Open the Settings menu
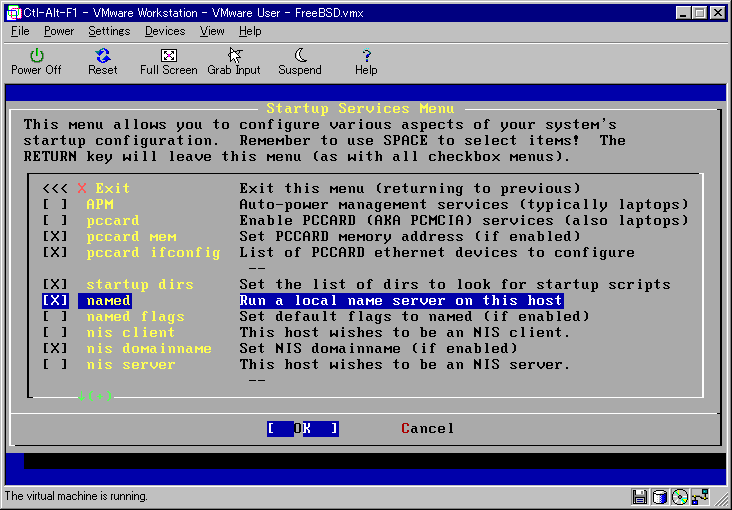This screenshot has height=510, width=732. [109, 31]
